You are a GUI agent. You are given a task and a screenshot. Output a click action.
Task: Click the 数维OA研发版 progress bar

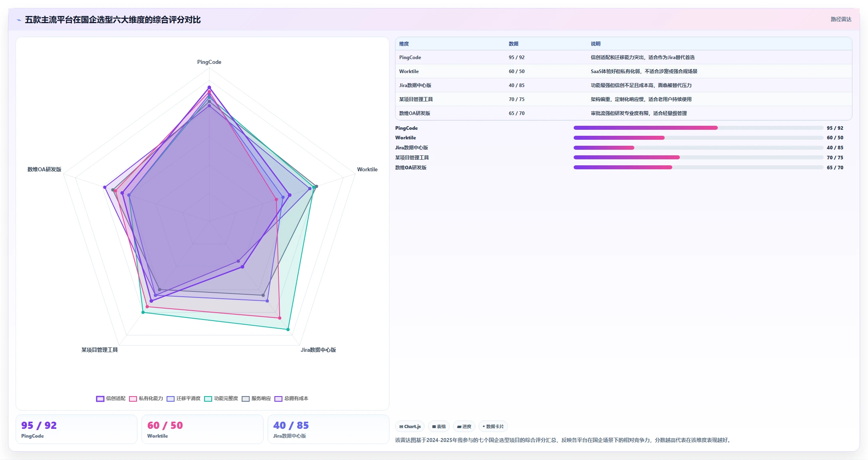[x=698, y=167]
